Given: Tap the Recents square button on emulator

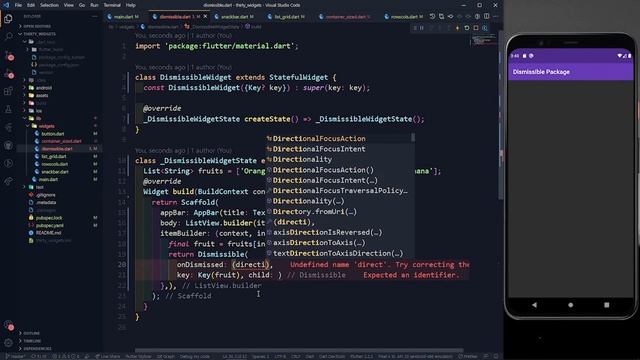Looking at the screenshot, I should tap(607, 305).
